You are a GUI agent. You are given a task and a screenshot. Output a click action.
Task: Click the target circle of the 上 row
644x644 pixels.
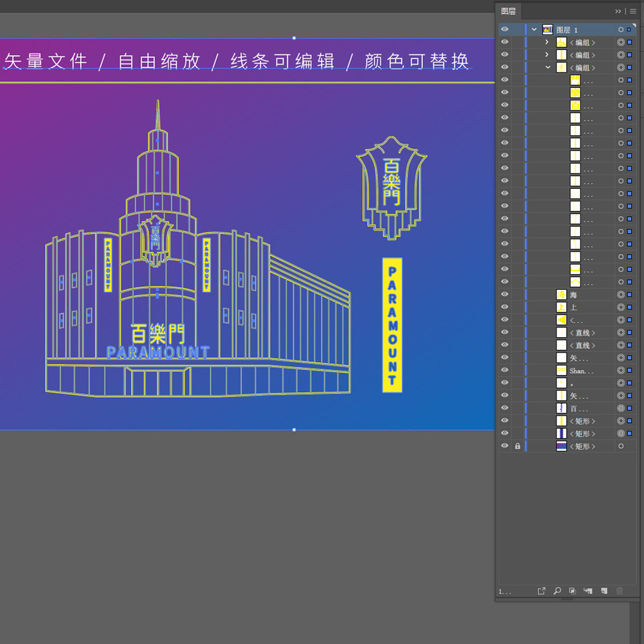[x=620, y=307]
